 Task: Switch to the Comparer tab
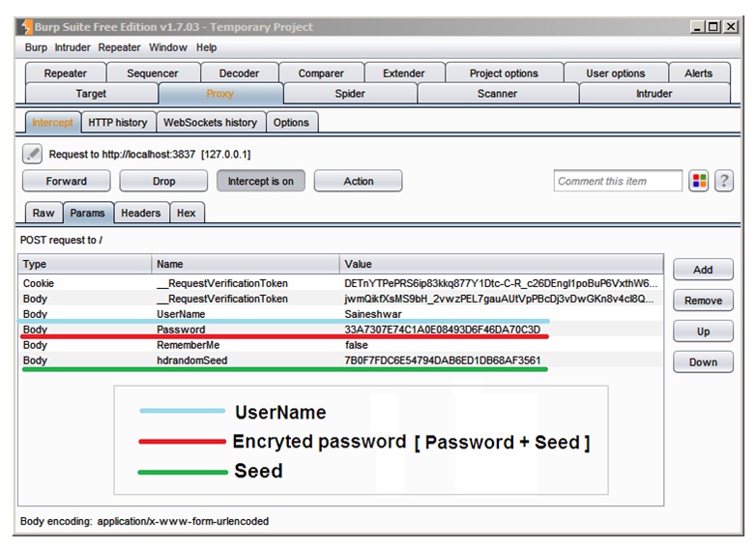321,73
